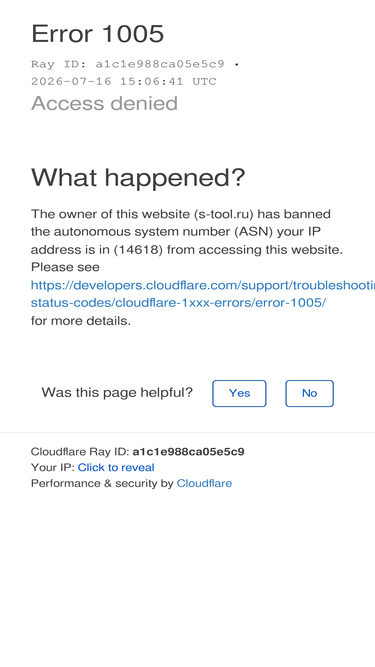375x667 pixels.
Task: Click the 'Please see' text in paragraph
Action: point(65,267)
